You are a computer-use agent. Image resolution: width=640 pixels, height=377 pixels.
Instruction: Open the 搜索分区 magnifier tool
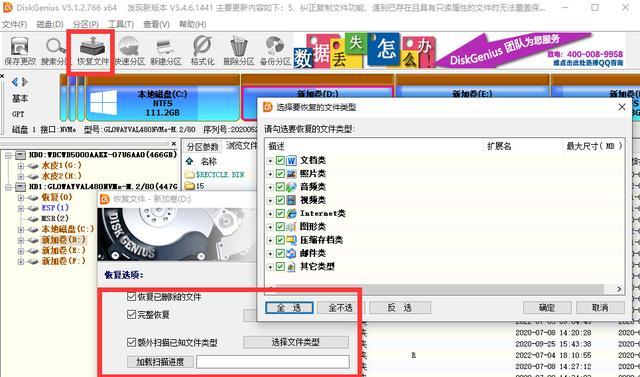point(56,51)
